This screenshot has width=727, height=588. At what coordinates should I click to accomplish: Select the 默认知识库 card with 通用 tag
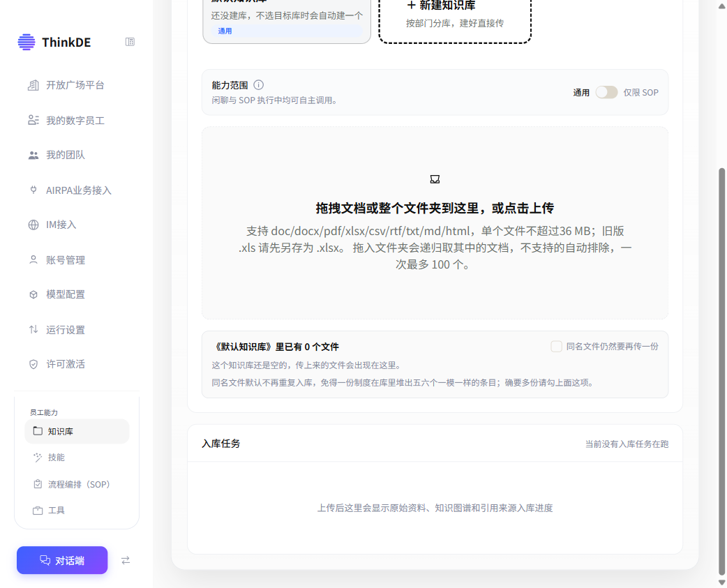tap(287, 20)
